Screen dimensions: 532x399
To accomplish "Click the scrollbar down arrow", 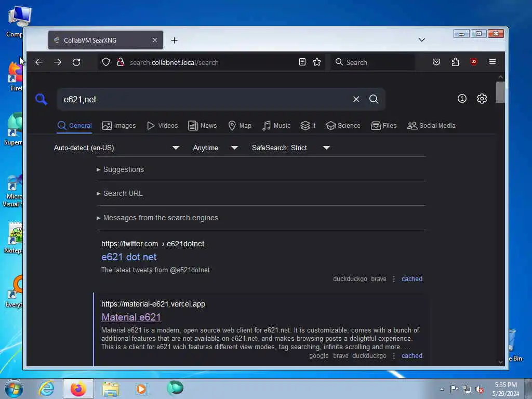I will tap(500, 362).
